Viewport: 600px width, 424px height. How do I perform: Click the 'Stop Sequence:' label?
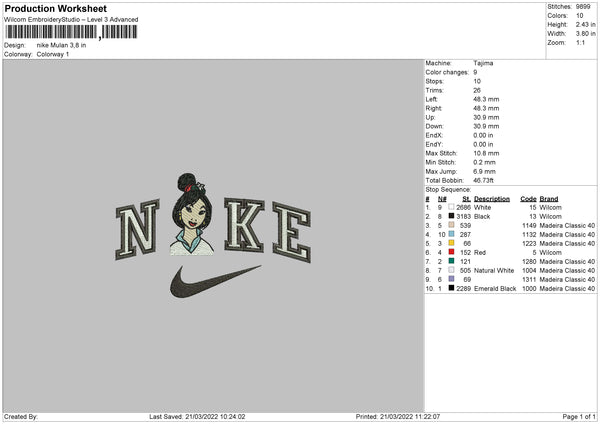click(x=448, y=190)
